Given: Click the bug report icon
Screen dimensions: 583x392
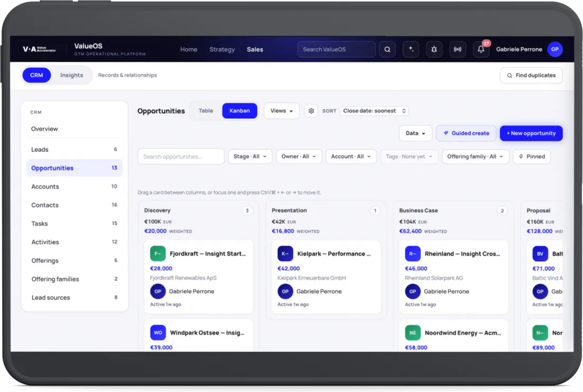Looking at the screenshot, I should click(x=434, y=49).
